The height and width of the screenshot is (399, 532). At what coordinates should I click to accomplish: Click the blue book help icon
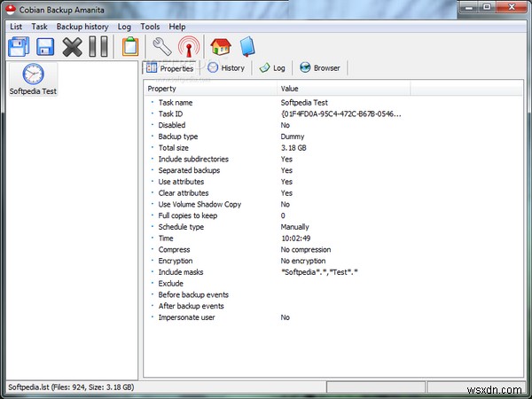[247, 46]
